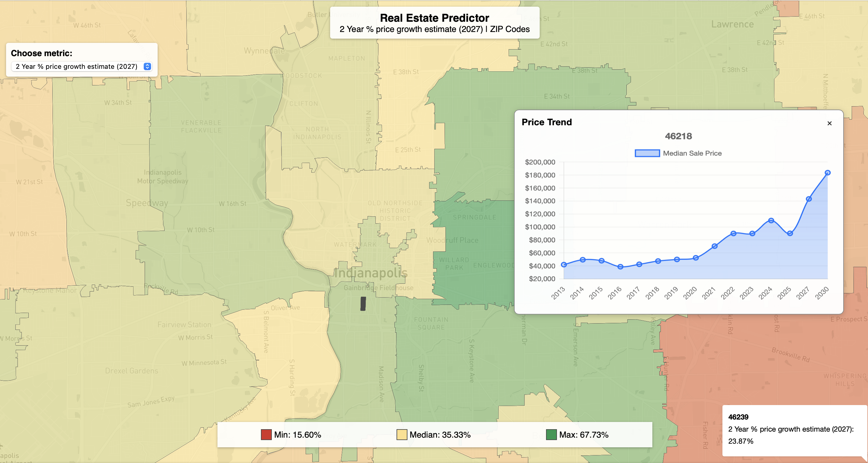
Task: Click the North Indianapolis map area
Action: pos(317,133)
